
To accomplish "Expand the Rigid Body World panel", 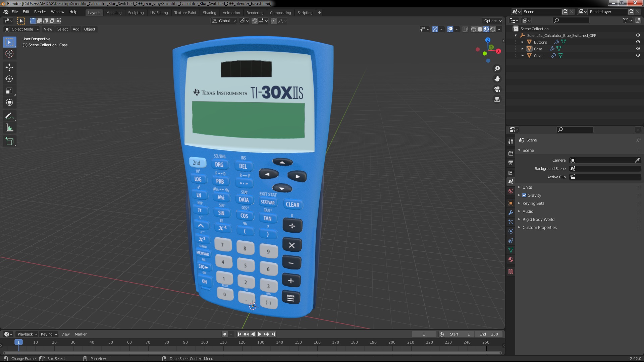I will [x=538, y=219].
